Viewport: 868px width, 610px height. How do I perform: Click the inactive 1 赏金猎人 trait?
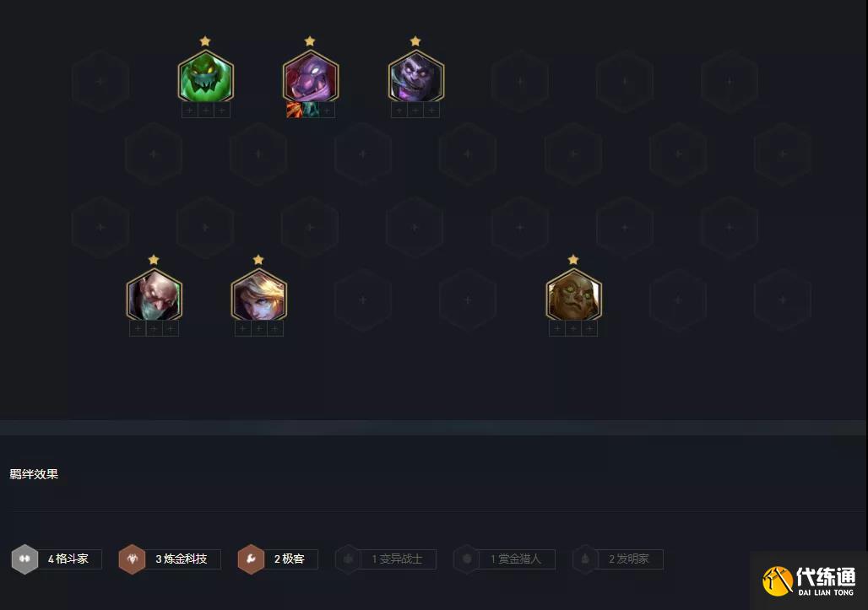pos(504,559)
